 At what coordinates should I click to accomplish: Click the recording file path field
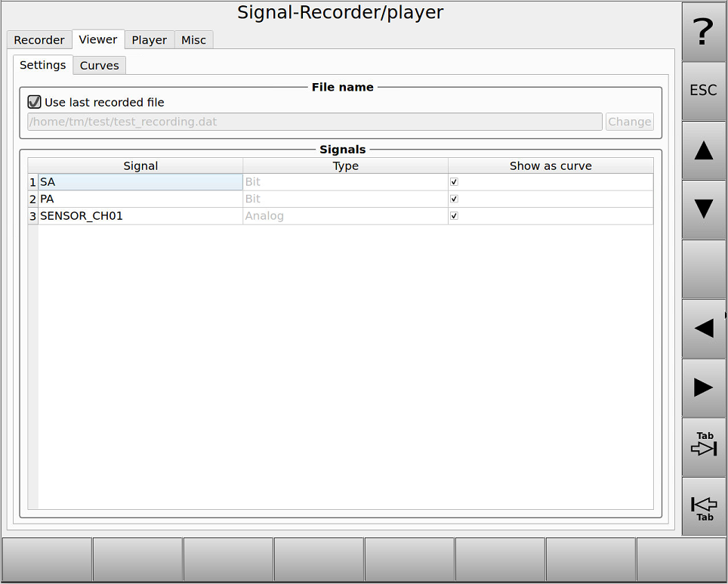tap(315, 122)
